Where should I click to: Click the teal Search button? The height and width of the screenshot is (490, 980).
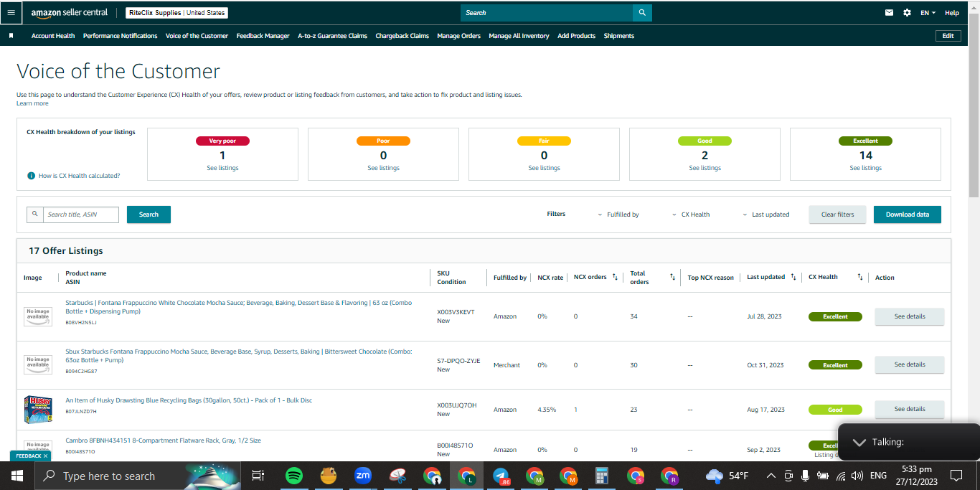pyautogui.click(x=149, y=215)
